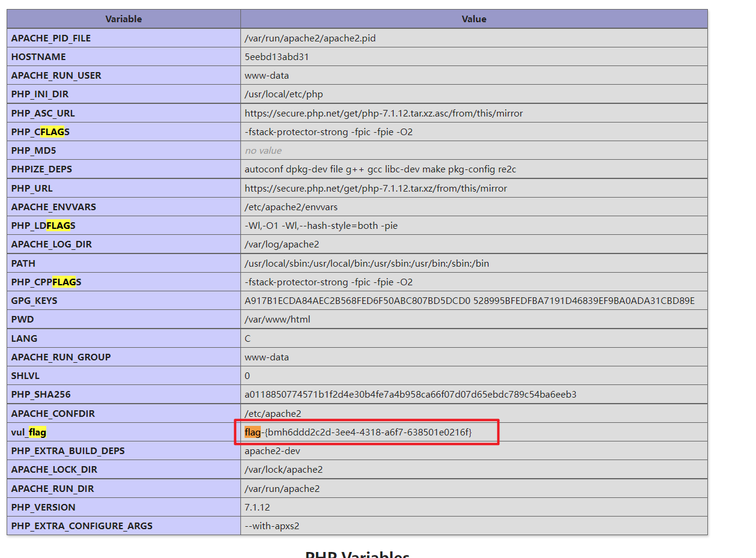Select the PHP_VERSION variable name
The height and width of the screenshot is (558, 756).
[x=43, y=507]
